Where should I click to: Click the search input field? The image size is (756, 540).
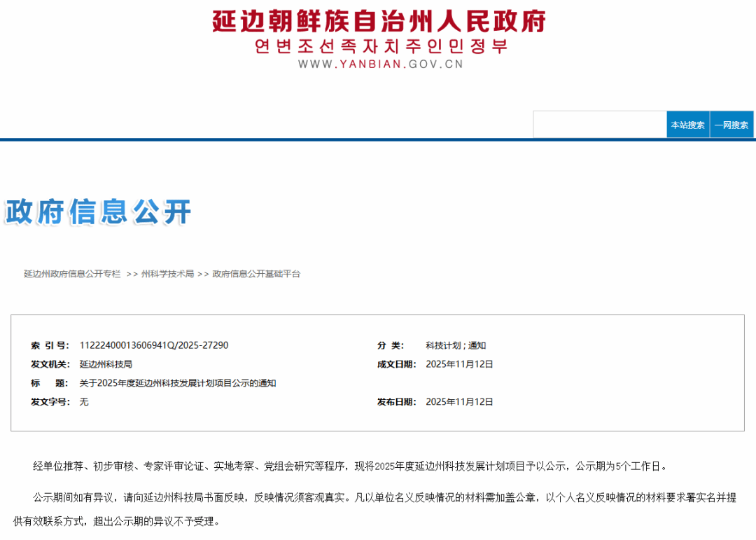(x=599, y=125)
